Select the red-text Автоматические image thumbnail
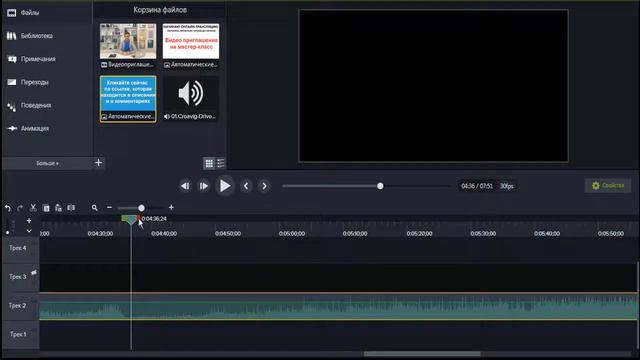The image size is (640, 360). [x=191, y=46]
